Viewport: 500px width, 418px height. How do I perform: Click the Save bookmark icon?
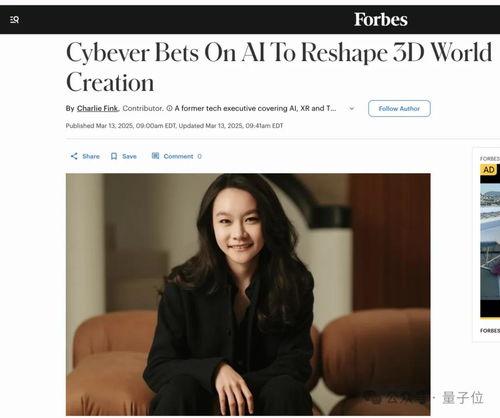pyautogui.click(x=114, y=156)
